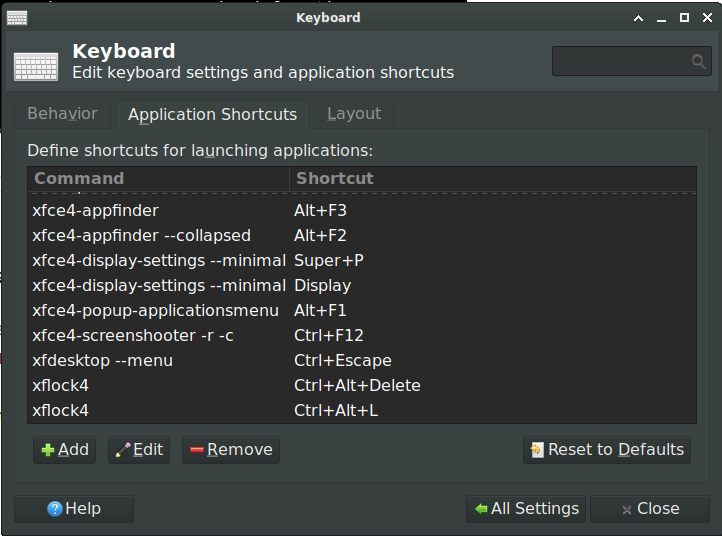
Task: Switch to the Behavior tab
Action: coord(63,114)
